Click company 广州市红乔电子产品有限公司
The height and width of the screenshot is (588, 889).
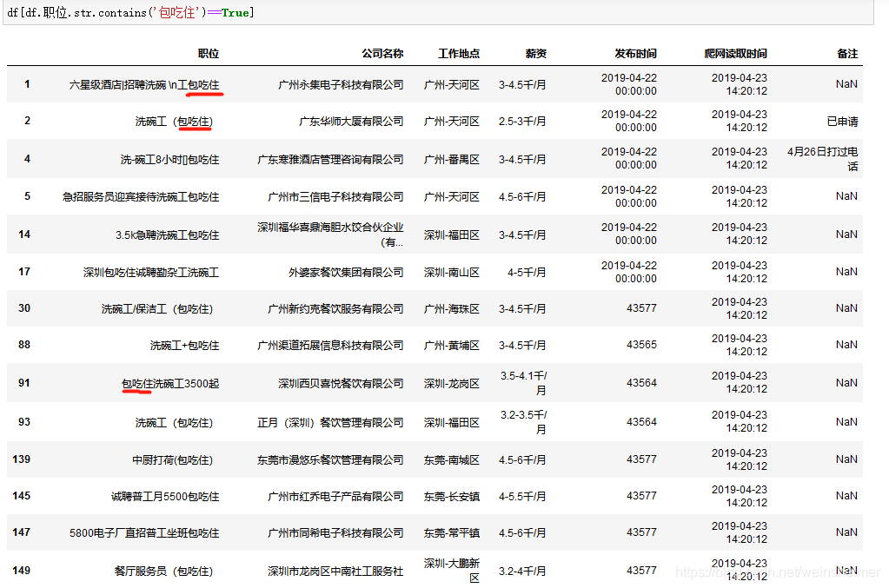pos(335,497)
